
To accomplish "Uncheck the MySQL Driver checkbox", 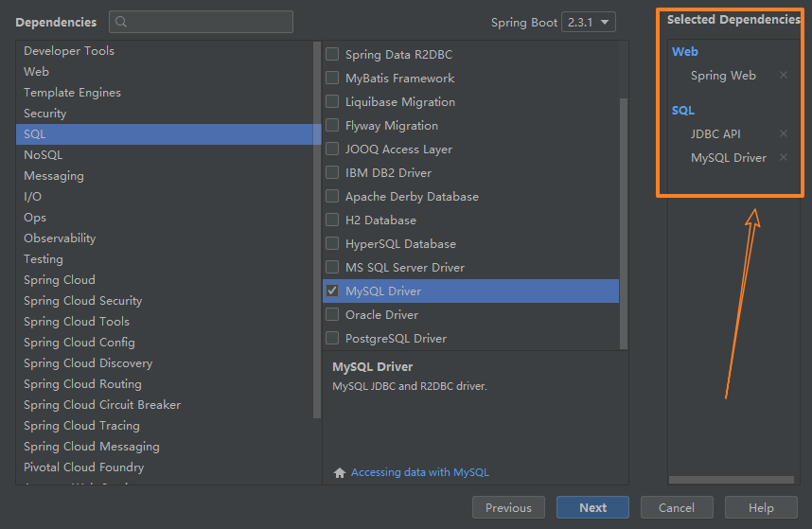I will (332, 291).
